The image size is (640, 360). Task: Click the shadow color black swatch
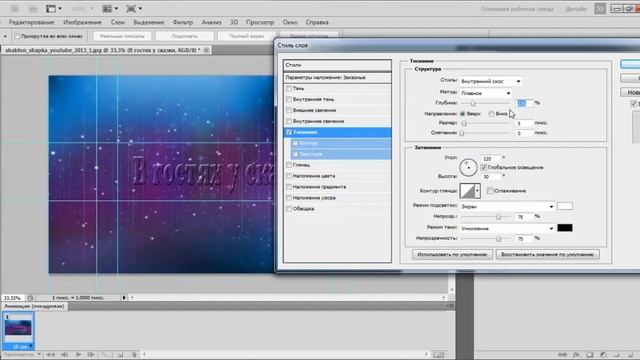(565, 228)
